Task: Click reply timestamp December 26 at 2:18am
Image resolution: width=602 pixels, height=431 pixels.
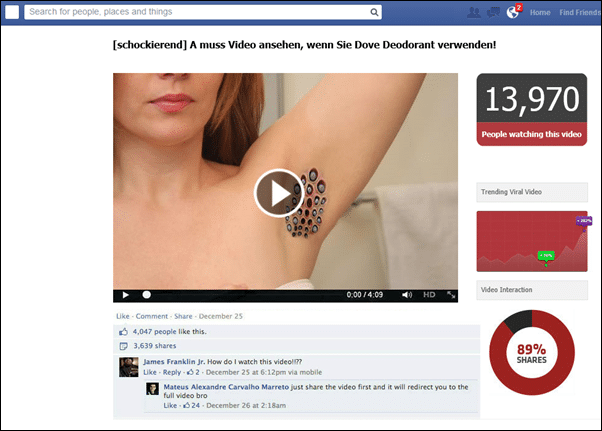Action: (246, 405)
